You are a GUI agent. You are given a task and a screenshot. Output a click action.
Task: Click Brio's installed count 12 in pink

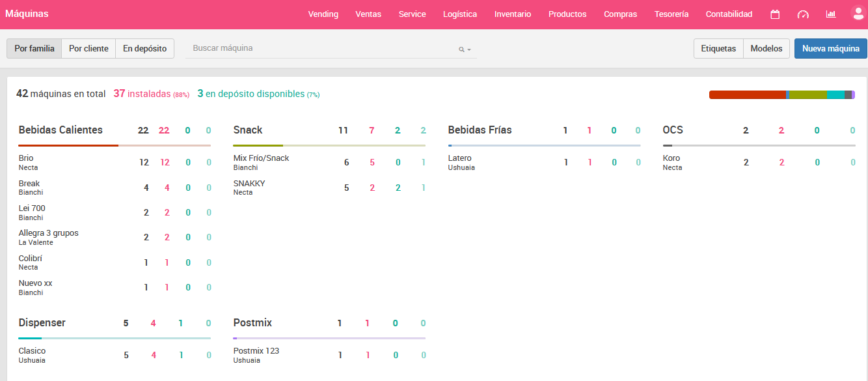(x=165, y=163)
